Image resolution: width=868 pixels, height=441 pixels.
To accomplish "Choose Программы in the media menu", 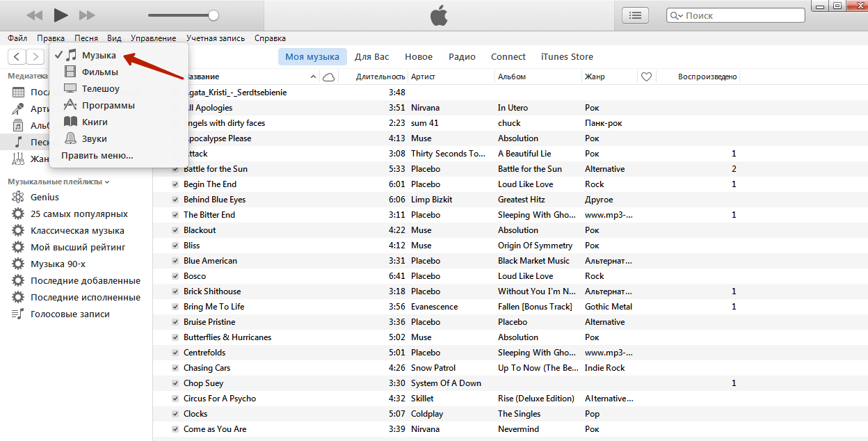I will (108, 105).
